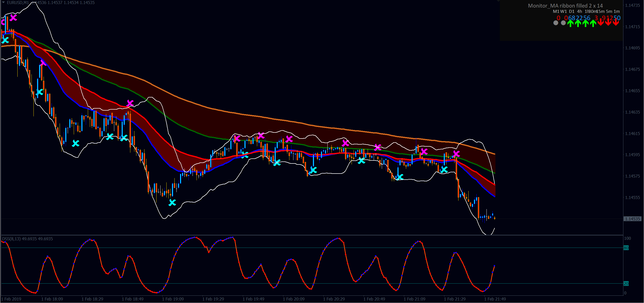Click the EURUSD,M1 symbol label

click(18, 3)
